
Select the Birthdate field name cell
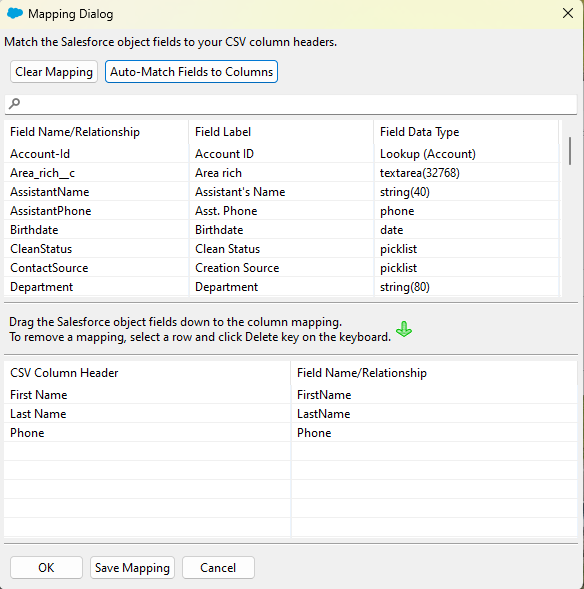pos(96,230)
